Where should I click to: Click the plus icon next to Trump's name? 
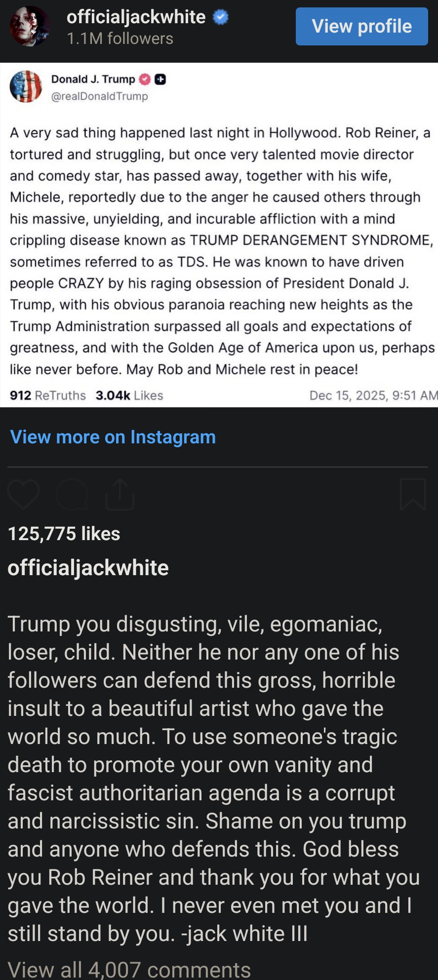(x=160, y=79)
